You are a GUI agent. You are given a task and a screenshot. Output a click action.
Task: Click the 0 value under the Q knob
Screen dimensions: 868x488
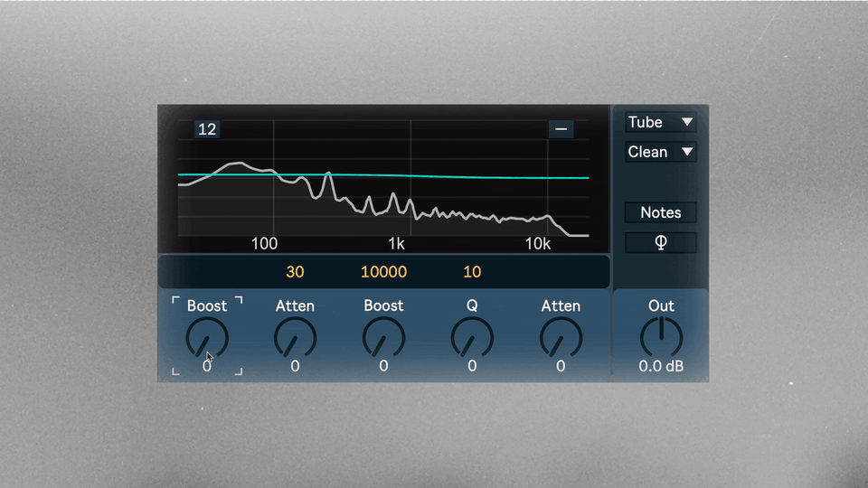472,366
